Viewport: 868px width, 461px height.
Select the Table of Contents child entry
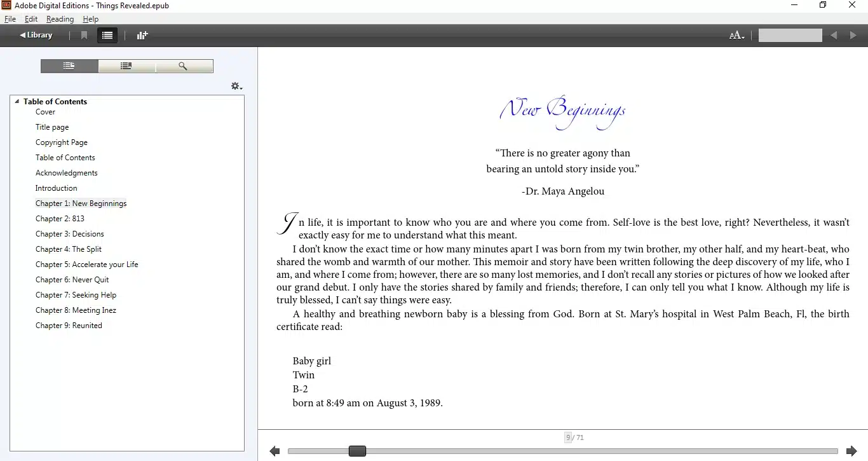pyautogui.click(x=65, y=158)
